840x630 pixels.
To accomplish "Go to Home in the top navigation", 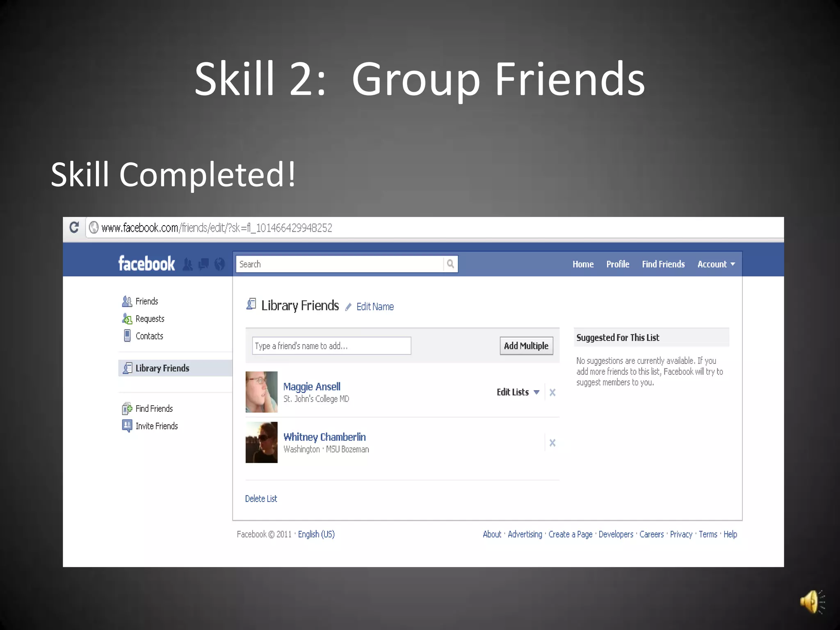I will 583,264.
